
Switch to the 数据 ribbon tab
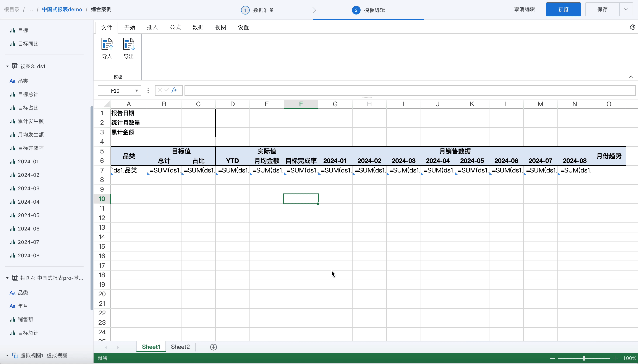(x=198, y=27)
